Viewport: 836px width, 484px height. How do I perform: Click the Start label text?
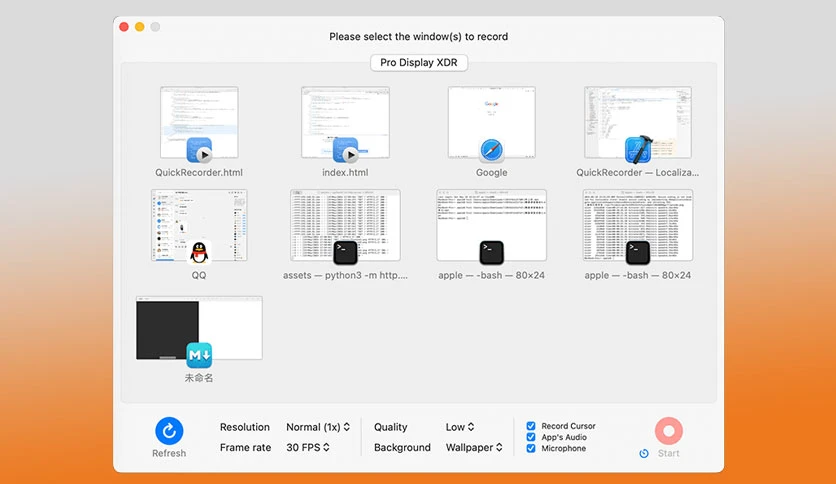click(669, 453)
